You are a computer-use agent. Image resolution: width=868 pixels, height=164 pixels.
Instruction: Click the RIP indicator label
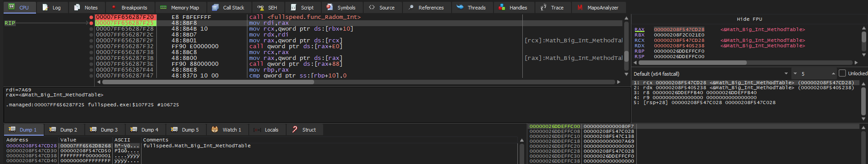10,23
